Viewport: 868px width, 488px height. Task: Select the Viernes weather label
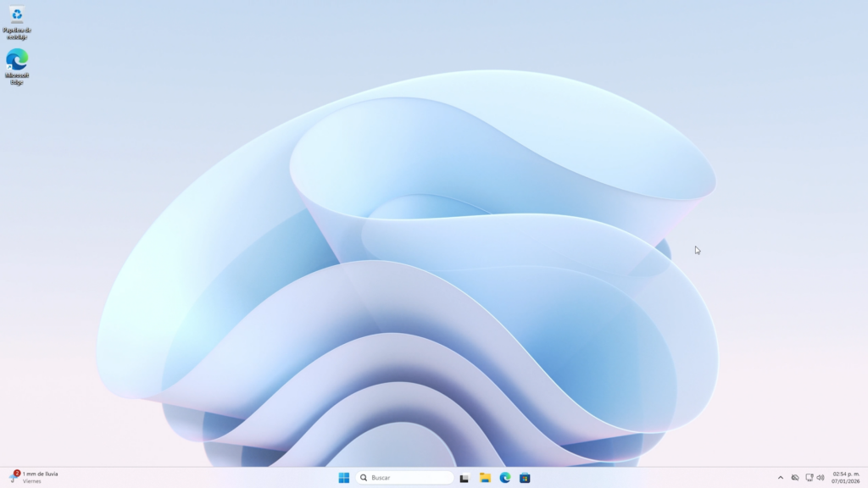(26, 481)
